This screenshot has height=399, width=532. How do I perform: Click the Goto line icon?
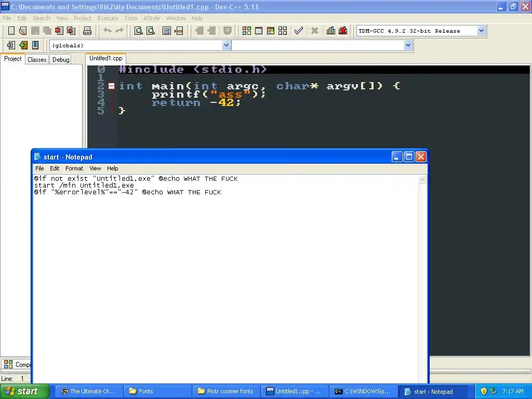179,31
